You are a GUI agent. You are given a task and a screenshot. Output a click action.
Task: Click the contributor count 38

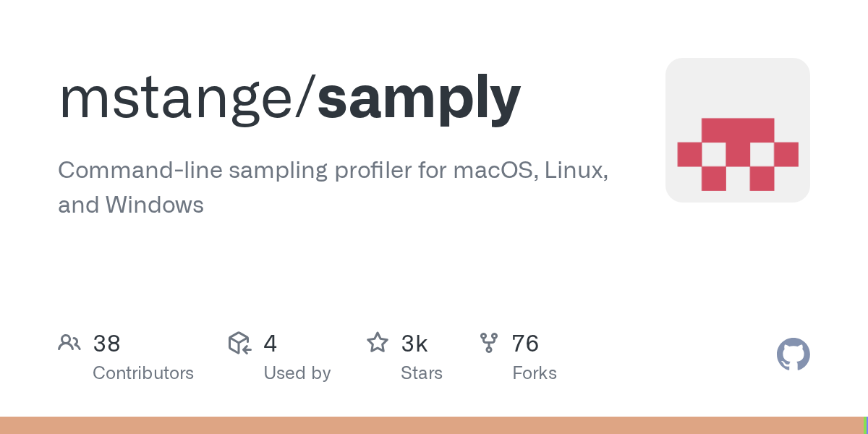[x=106, y=344]
